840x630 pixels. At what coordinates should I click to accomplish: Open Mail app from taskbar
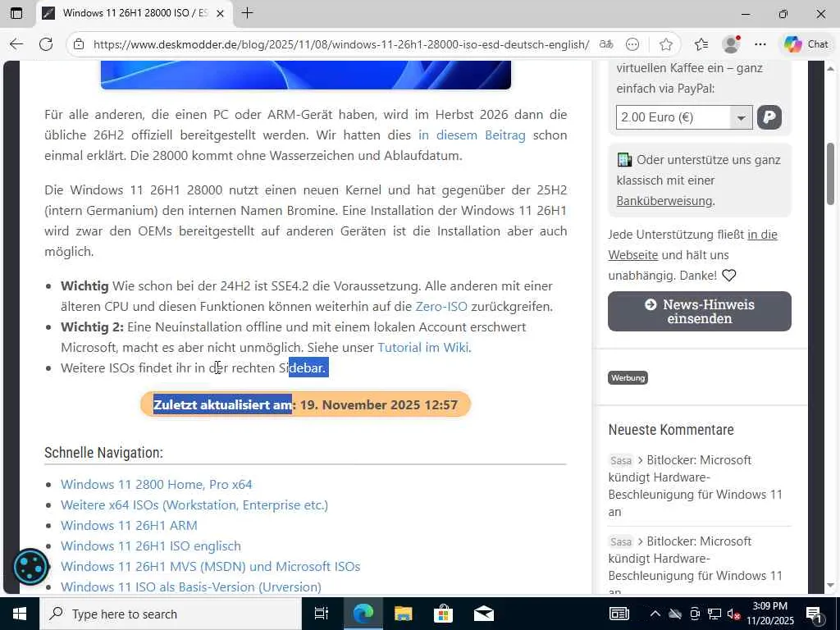484,614
